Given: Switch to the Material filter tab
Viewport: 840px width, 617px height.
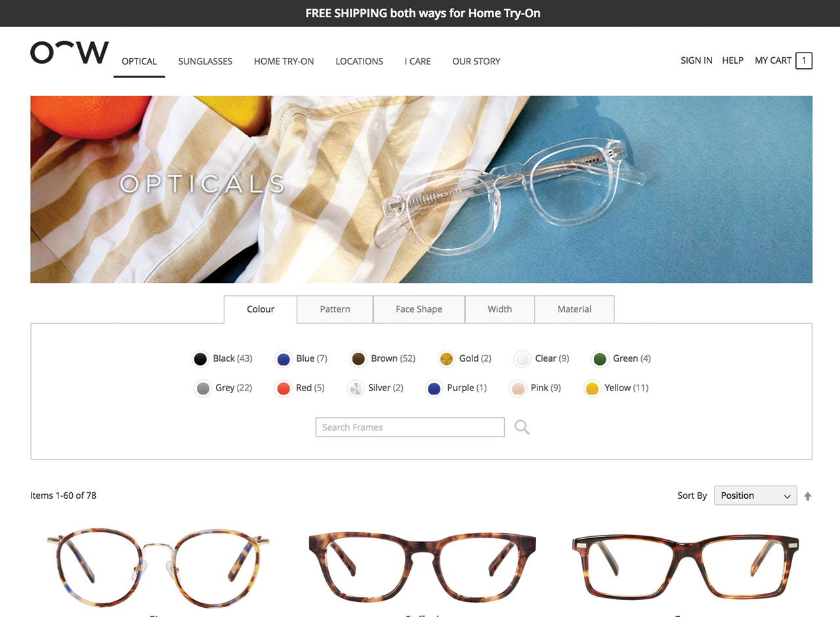Looking at the screenshot, I should pyautogui.click(x=575, y=309).
